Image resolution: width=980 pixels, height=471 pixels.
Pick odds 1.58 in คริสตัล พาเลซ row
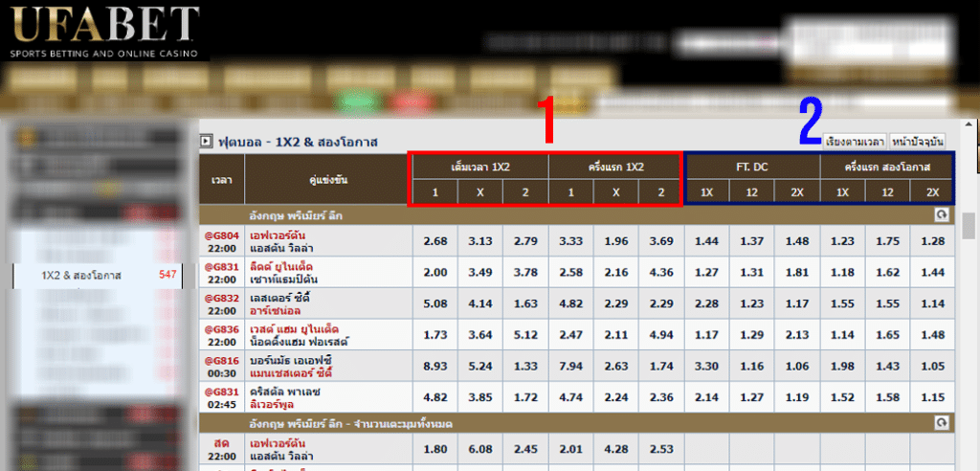(887, 398)
